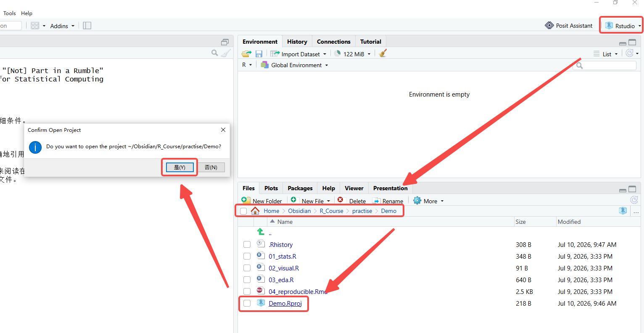Open the History tab
The image size is (644, 333).
(297, 42)
